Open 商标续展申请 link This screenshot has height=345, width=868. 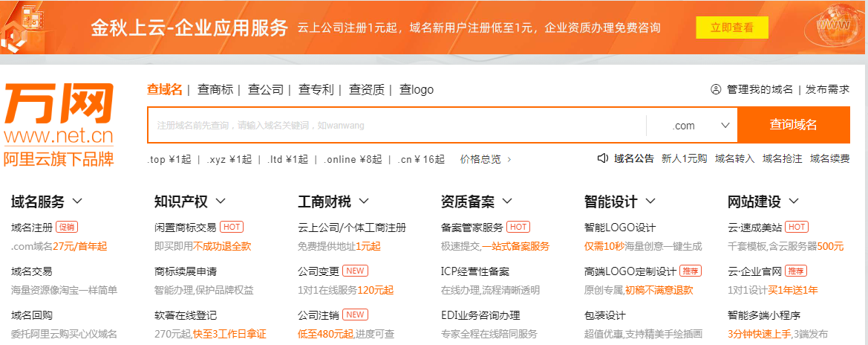click(186, 271)
